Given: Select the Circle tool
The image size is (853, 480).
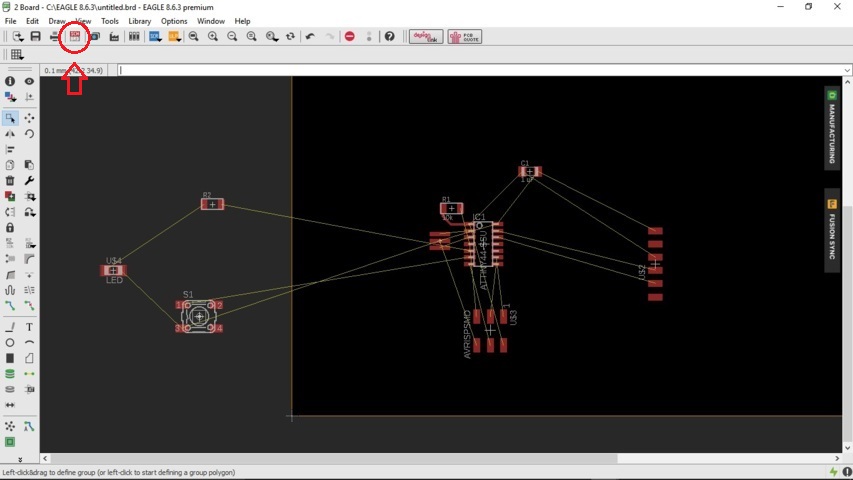Looking at the screenshot, I should (x=10, y=343).
